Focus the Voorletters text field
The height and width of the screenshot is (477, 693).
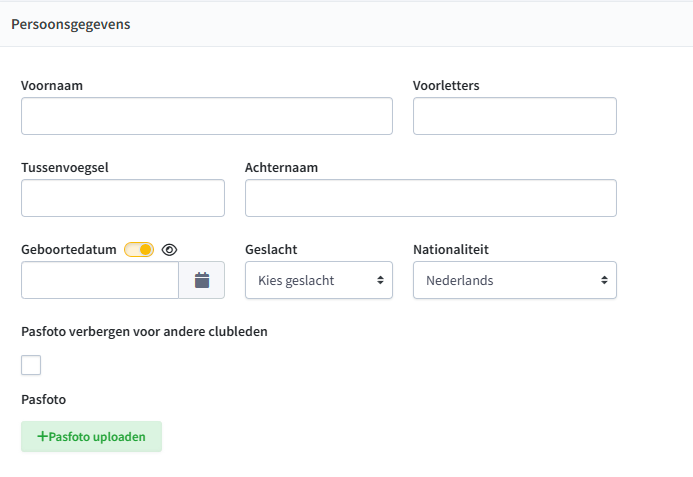(515, 116)
